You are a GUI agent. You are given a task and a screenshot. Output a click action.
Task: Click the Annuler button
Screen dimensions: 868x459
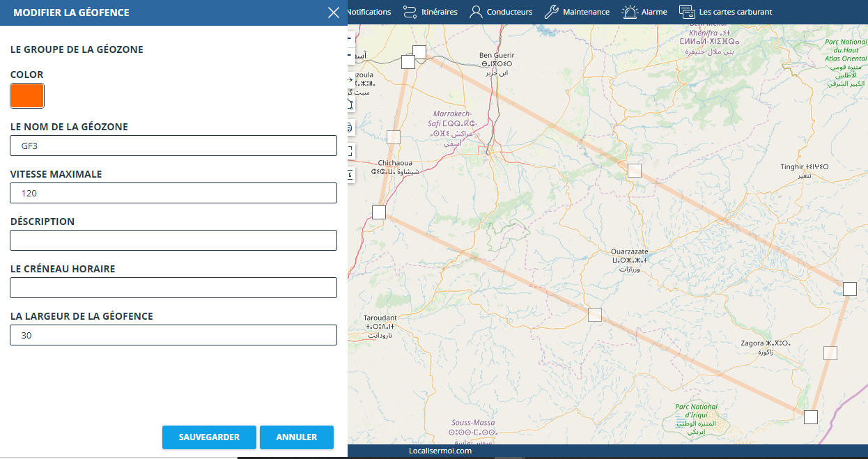point(297,437)
